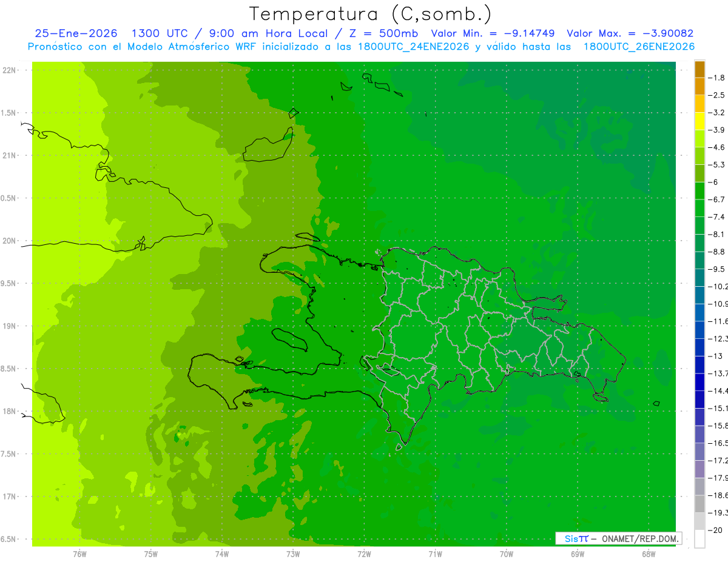728x562 pixels.
Task: Click the '68W' longitude label
Action: (x=649, y=554)
